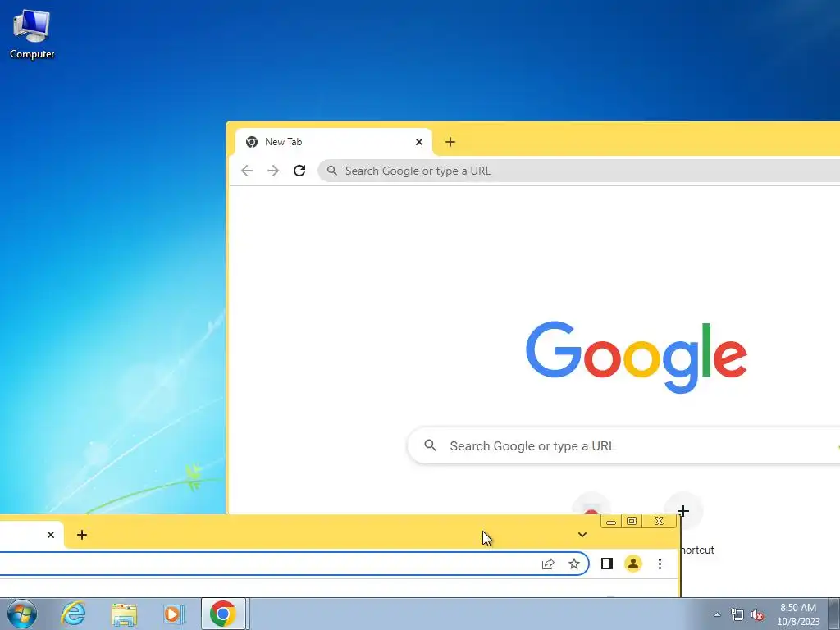The height and width of the screenshot is (630, 840).
Task: Toggle the side panel icon in the front window
Action: click(x=607, y=564)
